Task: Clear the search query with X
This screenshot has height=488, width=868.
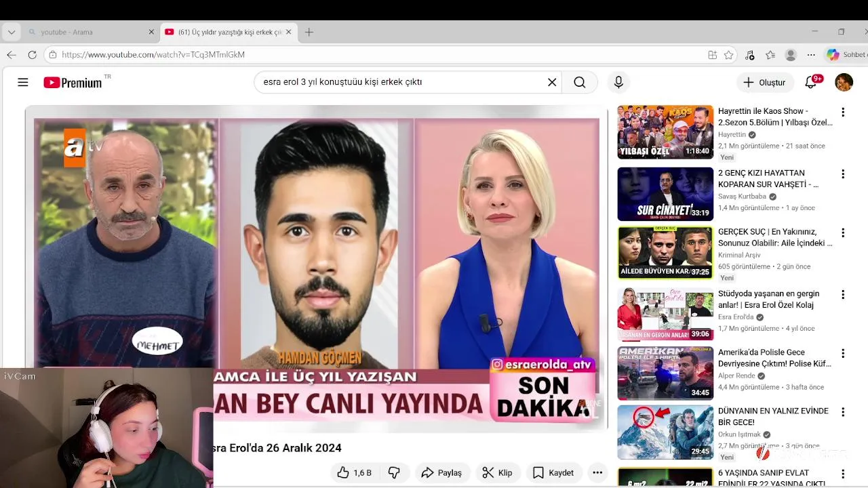Action: point(552,82)
